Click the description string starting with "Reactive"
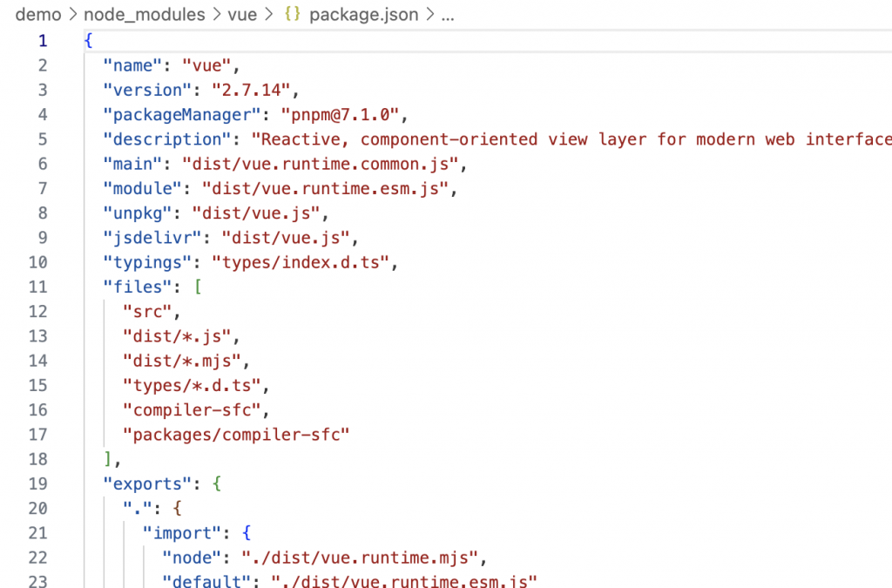 click(571, 139)
